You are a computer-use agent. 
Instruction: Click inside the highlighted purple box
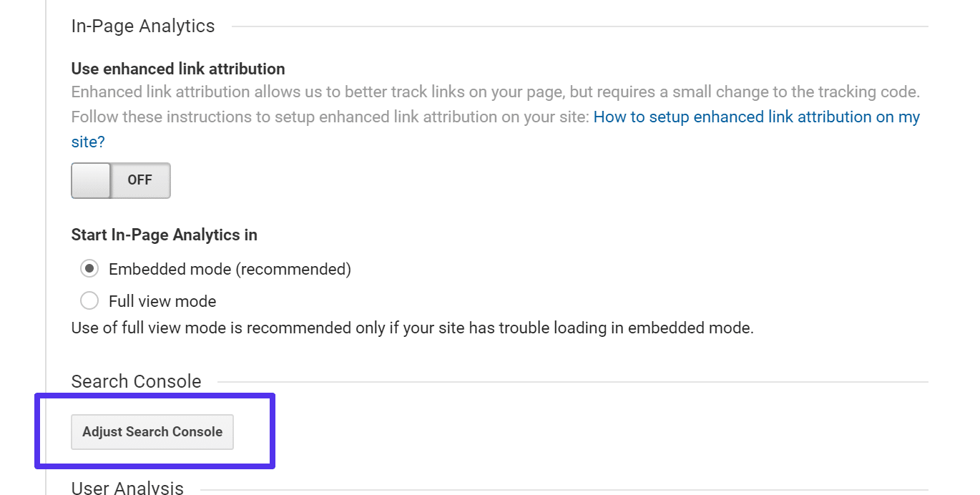[152, 432]
